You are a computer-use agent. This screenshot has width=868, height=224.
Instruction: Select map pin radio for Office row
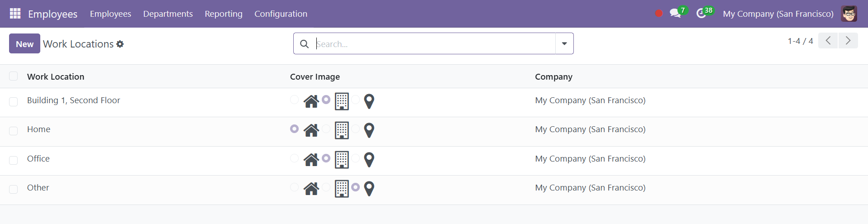[x=356, y=158]
